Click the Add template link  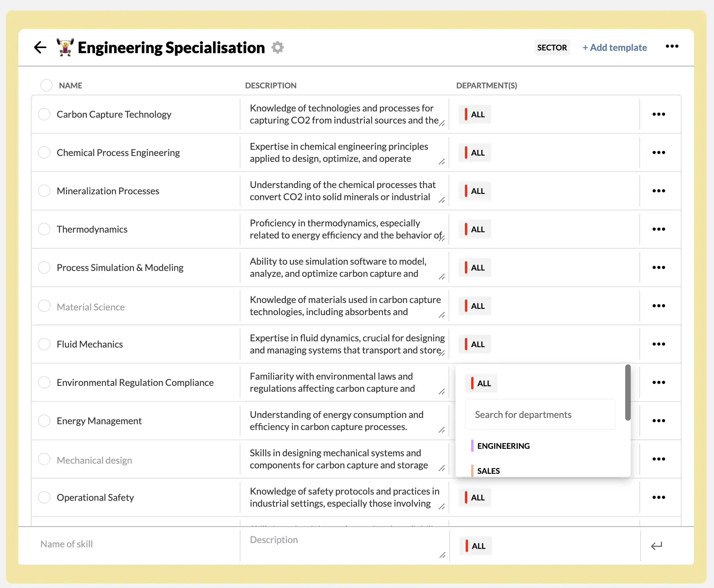(615, 47)
